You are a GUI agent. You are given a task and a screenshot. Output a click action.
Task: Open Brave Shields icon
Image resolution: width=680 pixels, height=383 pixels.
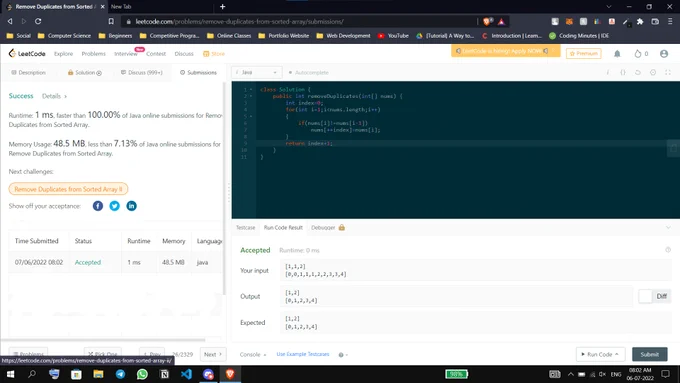point(487,21)
